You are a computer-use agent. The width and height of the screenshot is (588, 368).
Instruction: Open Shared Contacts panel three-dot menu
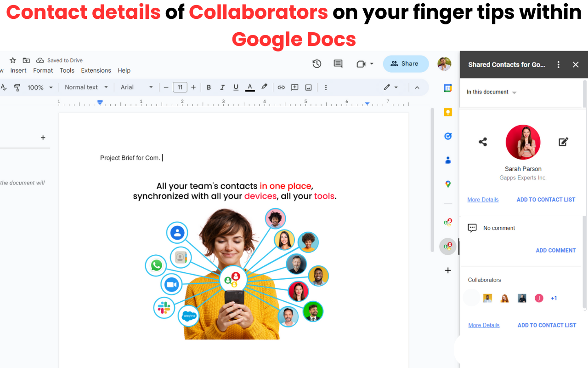pos(559,65)
